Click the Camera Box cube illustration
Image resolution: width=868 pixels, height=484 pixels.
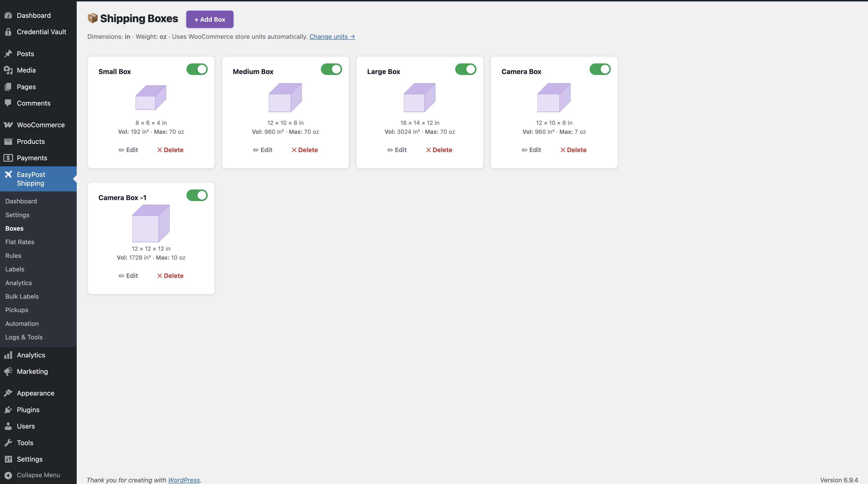pyautogui.click(x=554, y=98)
